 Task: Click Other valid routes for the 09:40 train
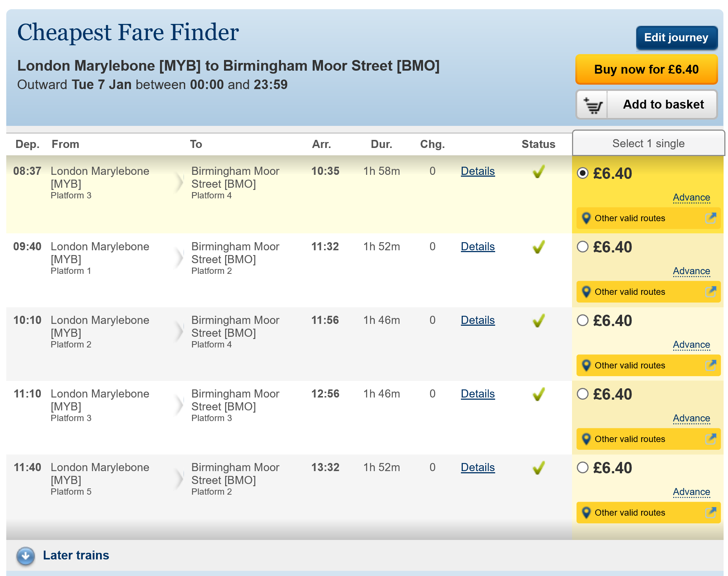[629, 292]
